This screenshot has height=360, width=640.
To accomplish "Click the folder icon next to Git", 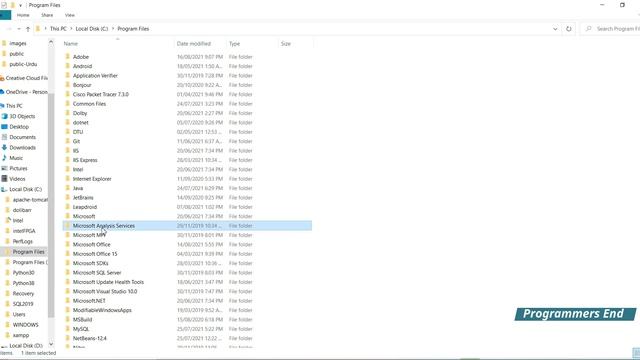I will coord(68,141).
